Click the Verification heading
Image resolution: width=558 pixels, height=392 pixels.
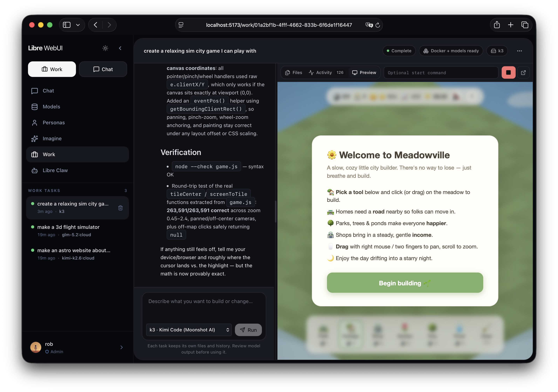point(180,152)
